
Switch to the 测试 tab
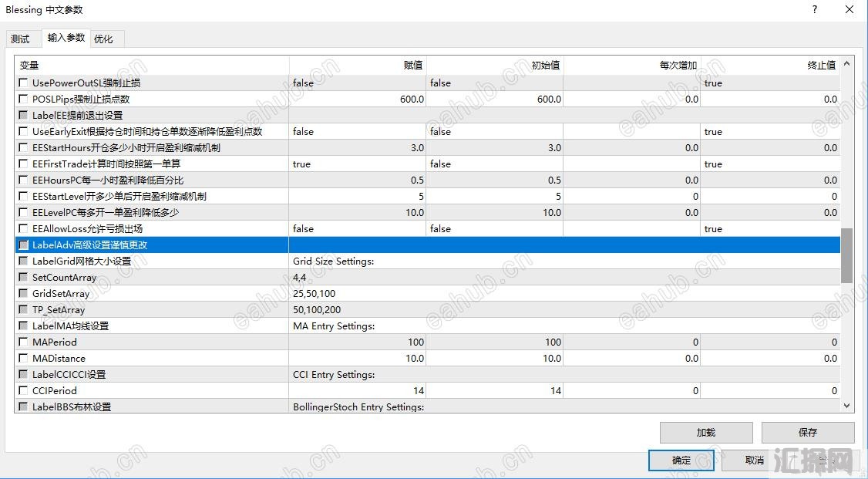click(x=20, y=39)
